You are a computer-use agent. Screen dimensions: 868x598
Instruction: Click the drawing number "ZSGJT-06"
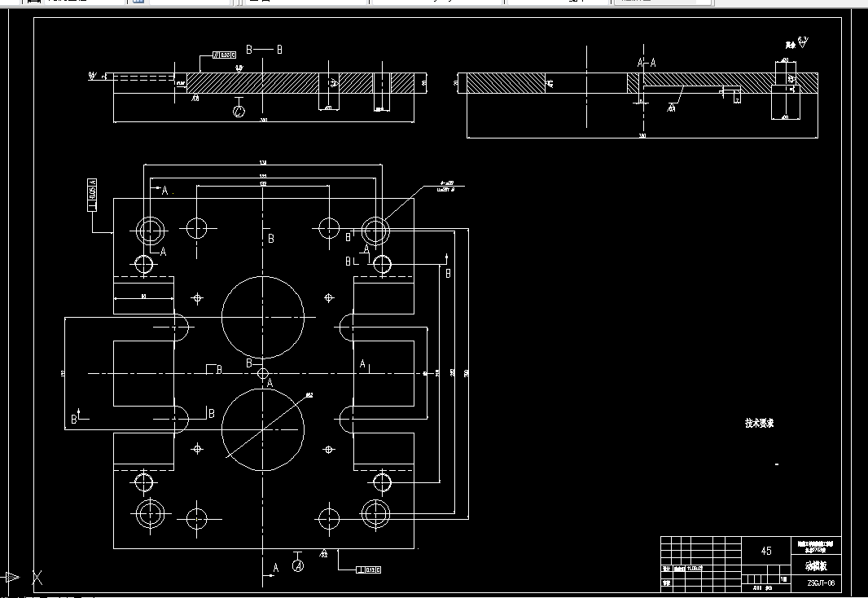821,583
